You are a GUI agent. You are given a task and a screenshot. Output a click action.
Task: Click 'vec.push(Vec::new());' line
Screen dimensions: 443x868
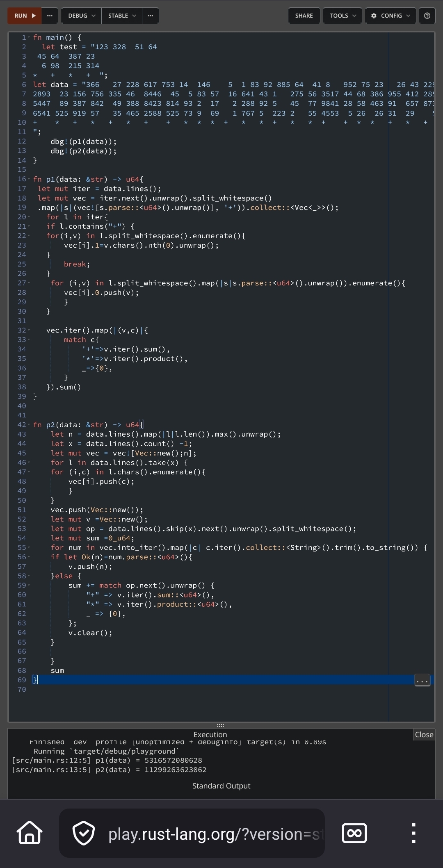(97, 510)
